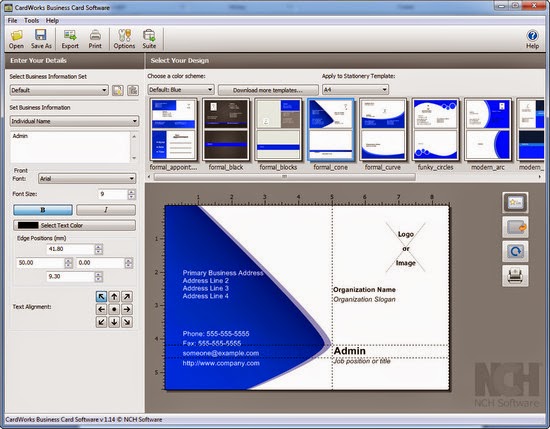The height and width of the screenshot is (429, 550).
Task: Click Primary Business Address text on card
Action: tap(223, 273)
